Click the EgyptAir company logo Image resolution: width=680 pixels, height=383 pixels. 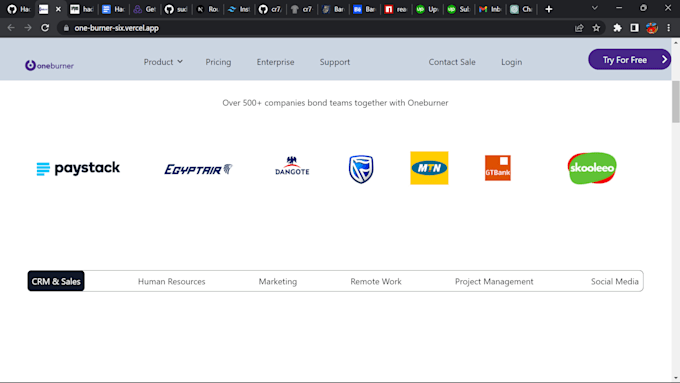coord(198,169)
